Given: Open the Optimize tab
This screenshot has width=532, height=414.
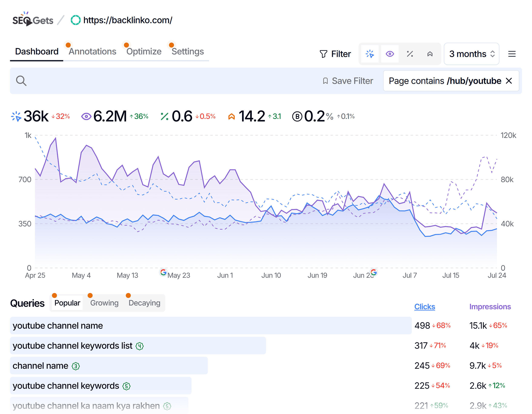Looking at the screenshot, I should click(144, 52).
